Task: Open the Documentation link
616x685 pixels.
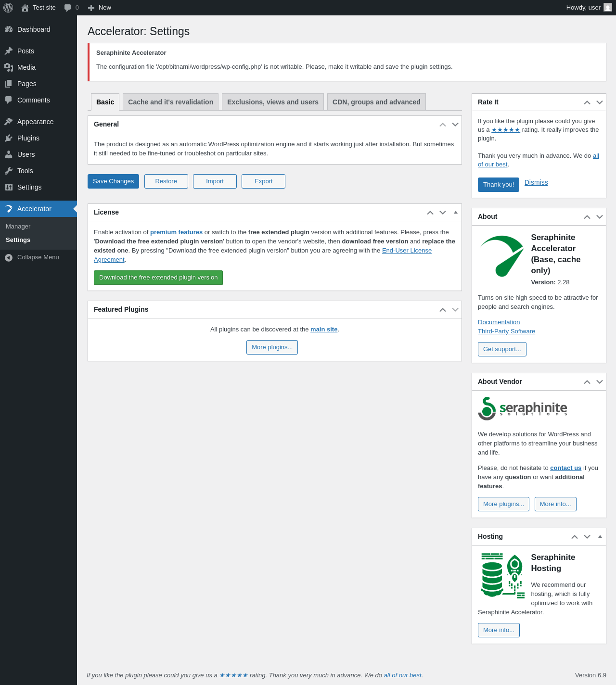Action: [x=499, y=322]
